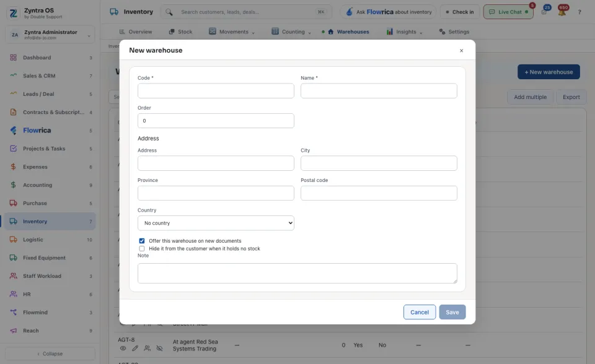
Task: Open Live Chat
Action: pos(508,12)
